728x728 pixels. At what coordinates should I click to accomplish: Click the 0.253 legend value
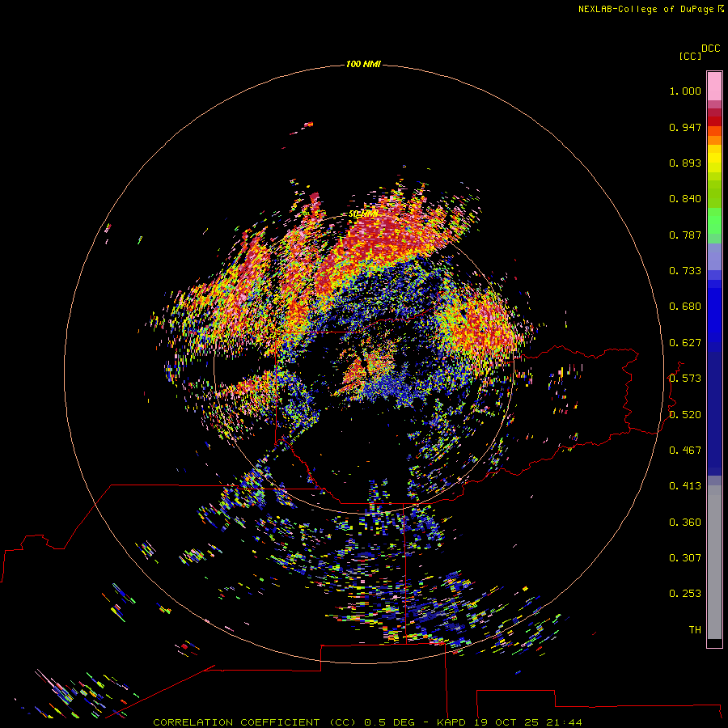coord(685,594)
